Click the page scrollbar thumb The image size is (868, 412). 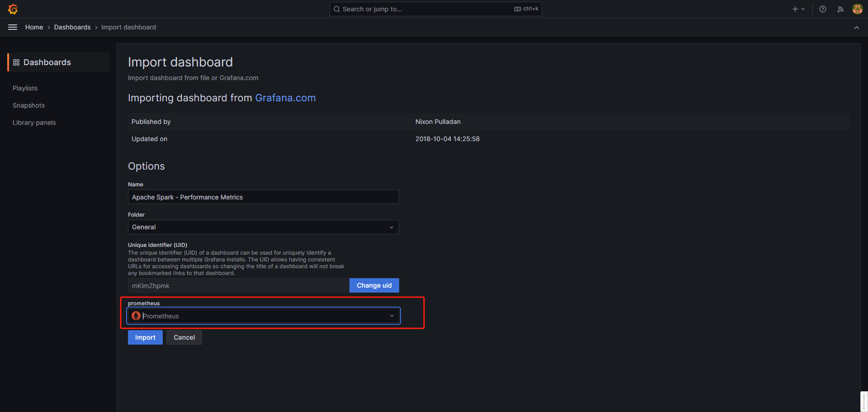click(x=864, y=402)
